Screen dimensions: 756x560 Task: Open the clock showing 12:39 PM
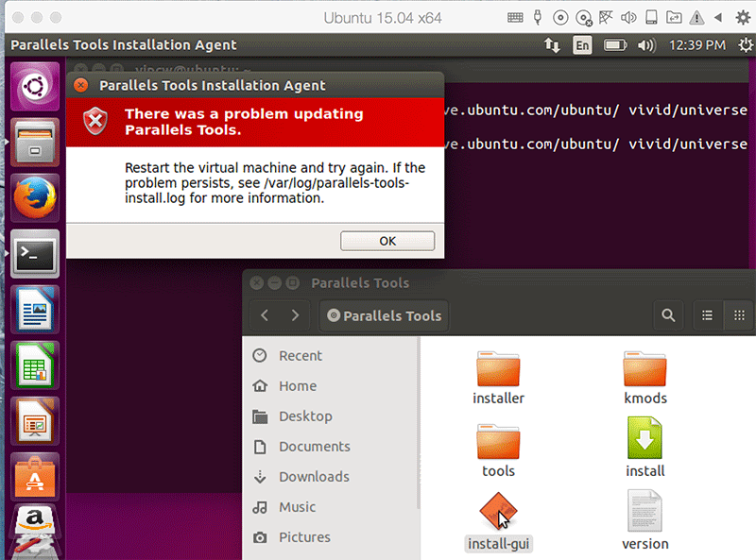pos(697,45)
